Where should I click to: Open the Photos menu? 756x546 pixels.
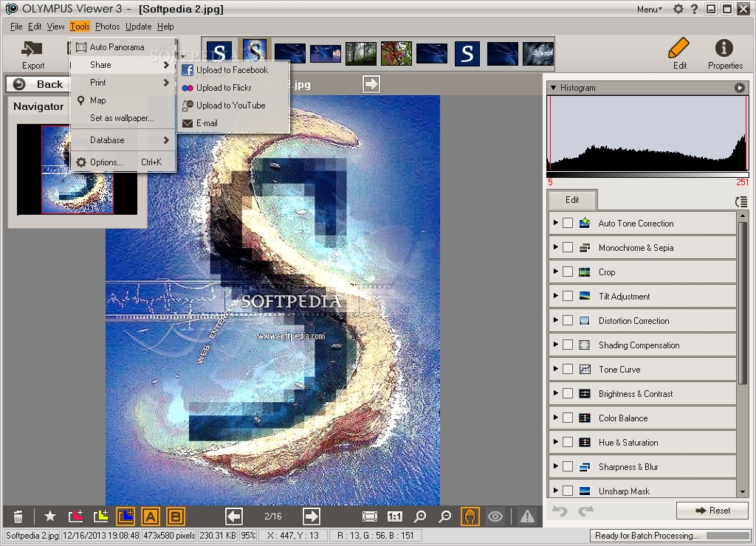click(x=107, y=27)
